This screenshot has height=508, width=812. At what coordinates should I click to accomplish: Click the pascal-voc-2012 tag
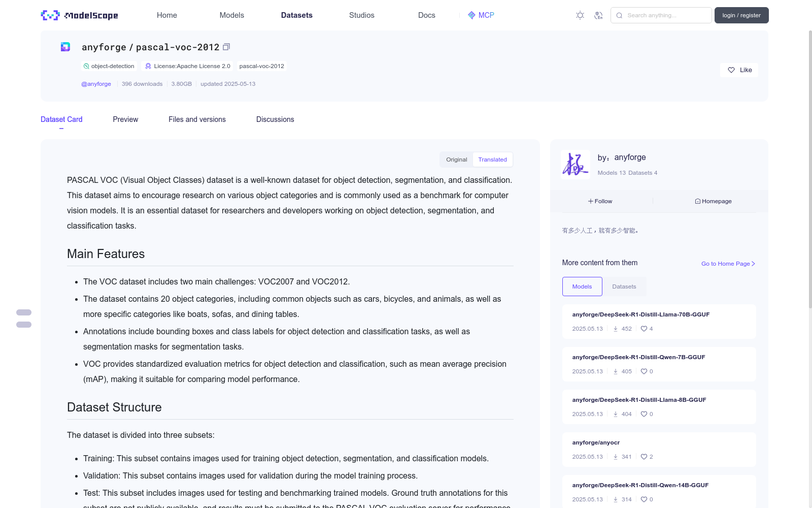pos(262,66)
